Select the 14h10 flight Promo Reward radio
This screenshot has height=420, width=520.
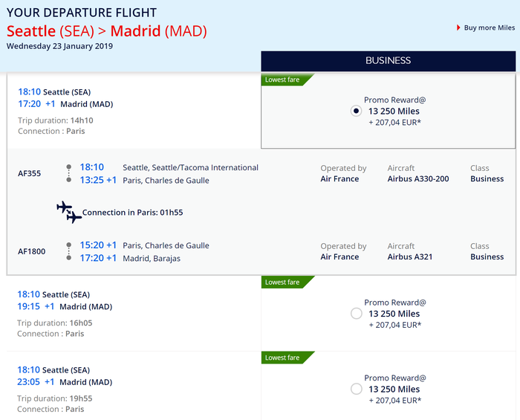click(x=356, y=111)
